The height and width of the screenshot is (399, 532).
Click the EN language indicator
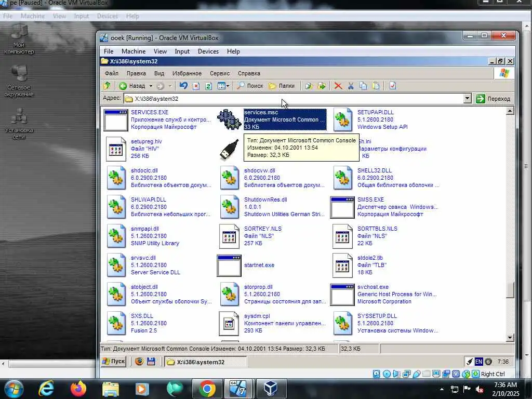coord(478,362)
